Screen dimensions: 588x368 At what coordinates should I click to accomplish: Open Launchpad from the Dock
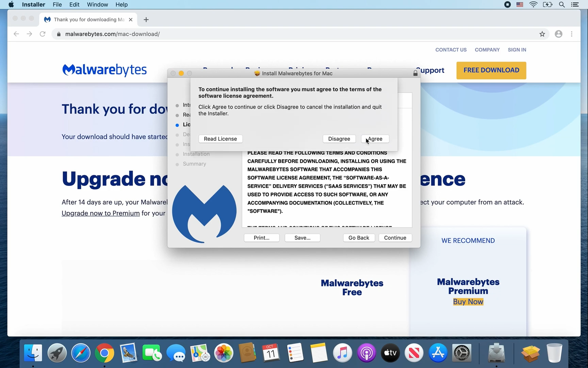point(57,353)
